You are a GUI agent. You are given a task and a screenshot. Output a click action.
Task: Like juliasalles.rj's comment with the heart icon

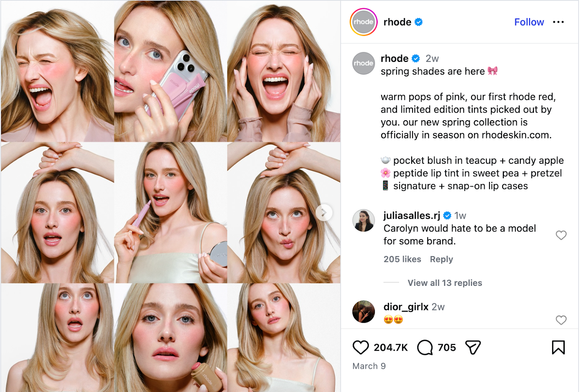click(x=561, y=235)
